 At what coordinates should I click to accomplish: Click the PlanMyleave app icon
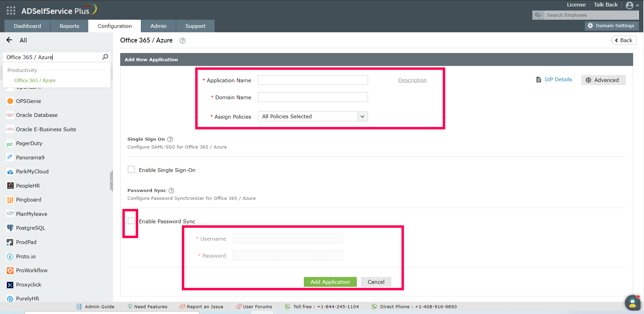pyautogui.click(x=10, y=214)
